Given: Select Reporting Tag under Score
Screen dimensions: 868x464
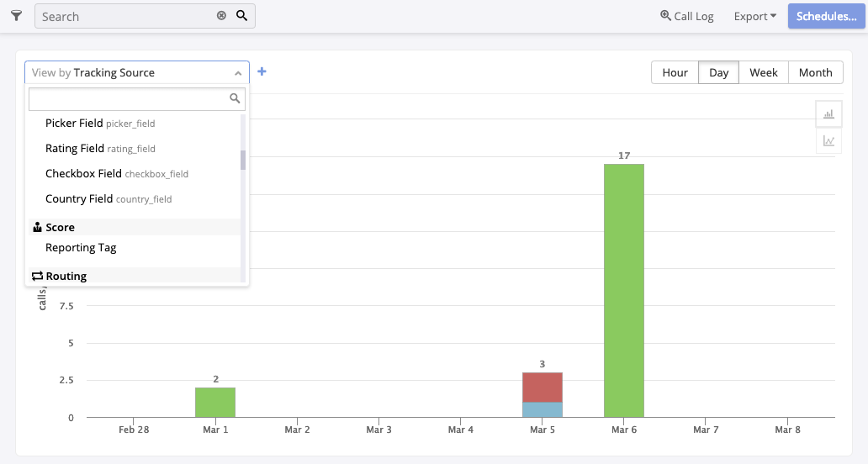Looking at the screenshot, I should [81, 248].
